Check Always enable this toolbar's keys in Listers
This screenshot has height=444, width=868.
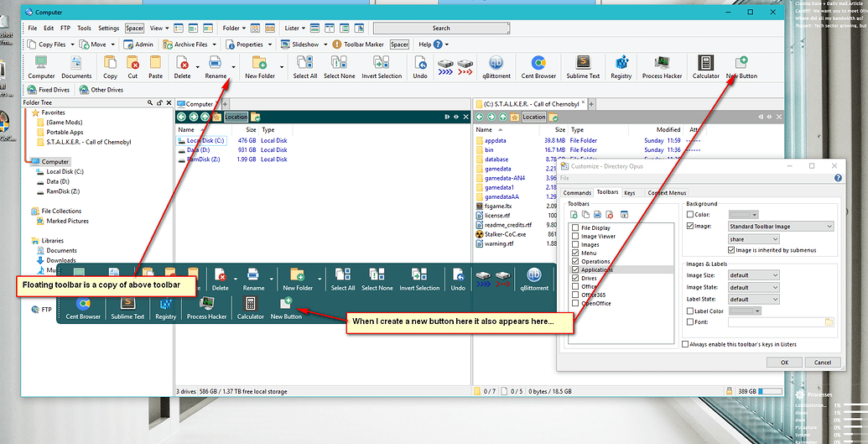(685, 344)
